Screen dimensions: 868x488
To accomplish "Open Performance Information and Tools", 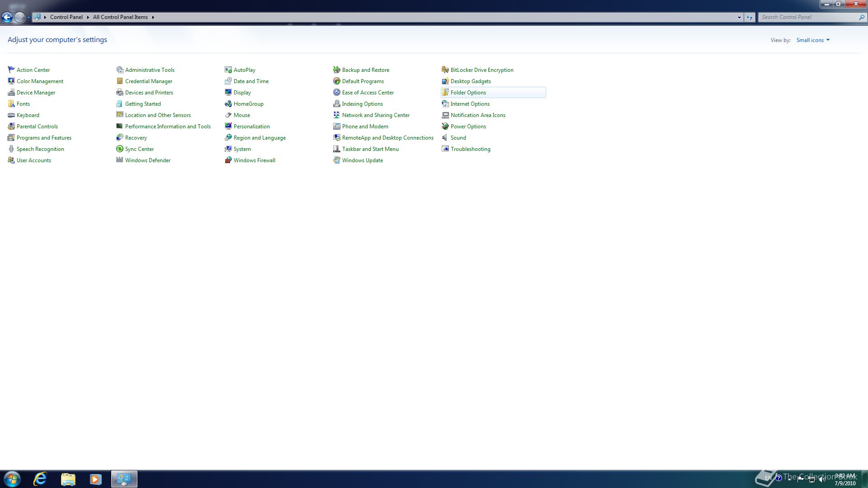I will tap(168, 127).
